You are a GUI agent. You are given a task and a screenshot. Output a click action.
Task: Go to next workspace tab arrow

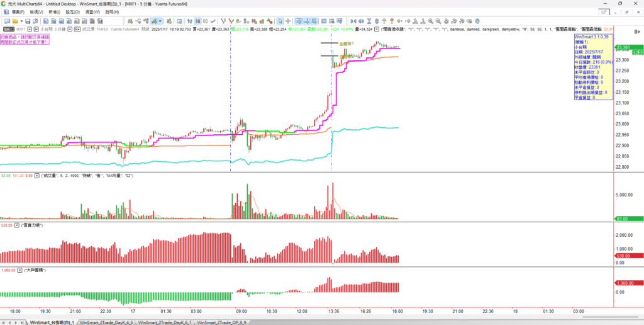[16, 322]
